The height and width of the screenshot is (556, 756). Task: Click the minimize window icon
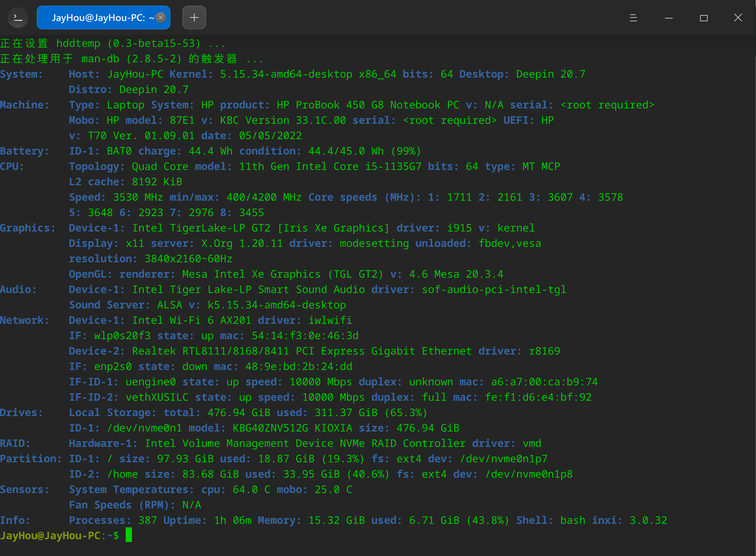pos(668,17)
